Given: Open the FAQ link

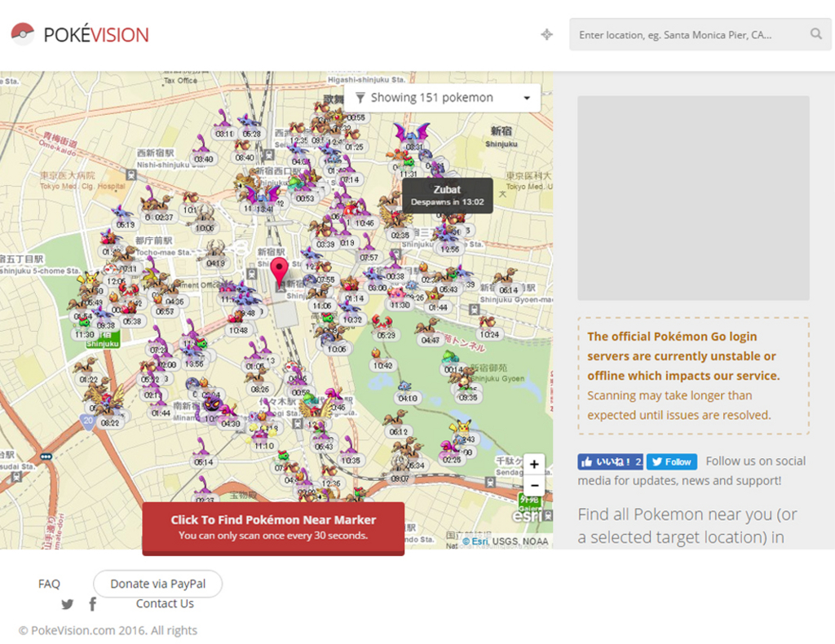Looking at the screenshot, I should [49, 584].
